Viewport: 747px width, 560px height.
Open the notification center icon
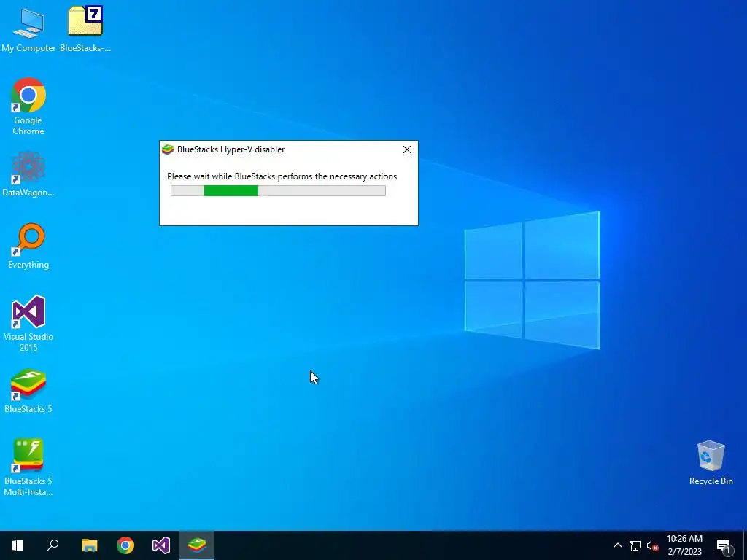[724, 545]
